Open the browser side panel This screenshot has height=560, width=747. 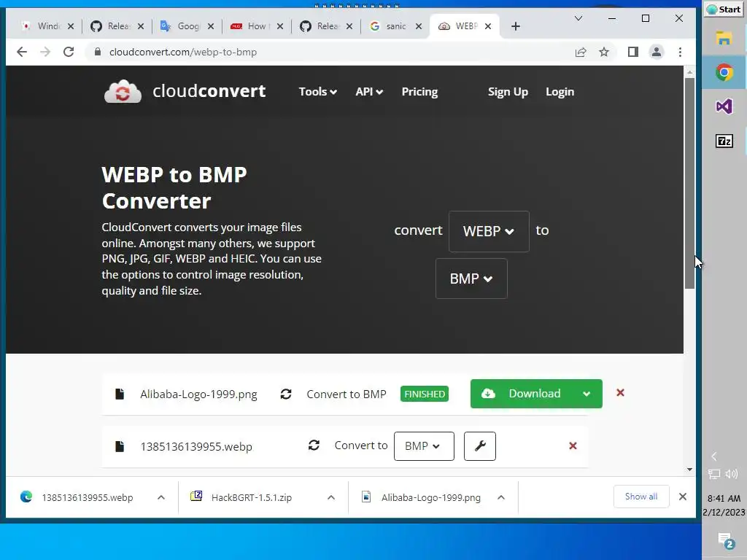[x=632, y=52]
